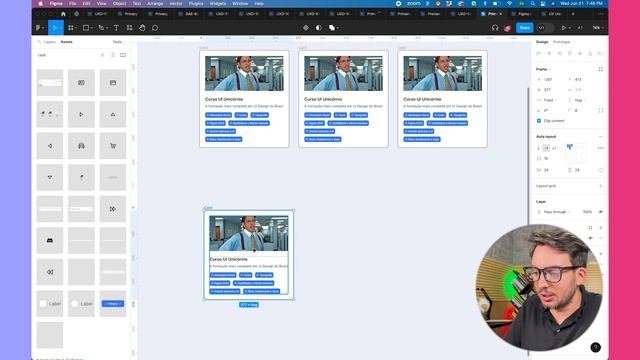Click the radio button Label asset
640x360 pixels.
(x=81, y=304)
